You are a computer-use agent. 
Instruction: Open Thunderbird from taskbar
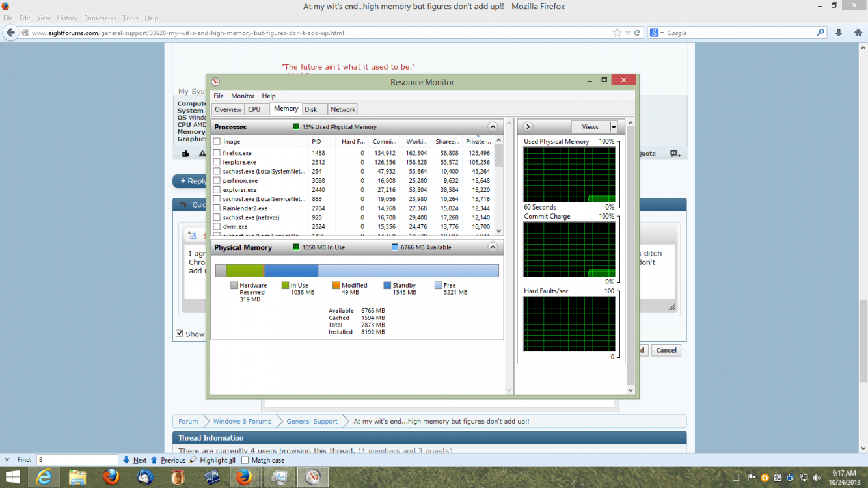click(145, 478)
